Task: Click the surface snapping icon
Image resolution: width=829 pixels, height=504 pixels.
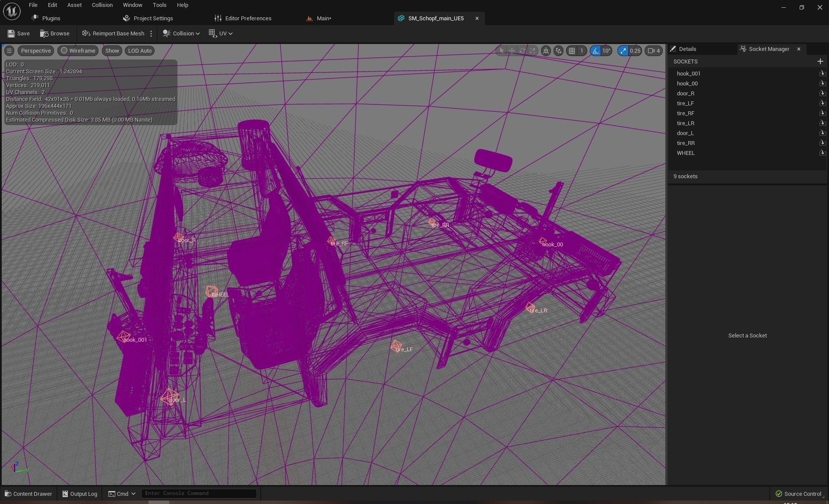Action: click(x=558, y=51)
